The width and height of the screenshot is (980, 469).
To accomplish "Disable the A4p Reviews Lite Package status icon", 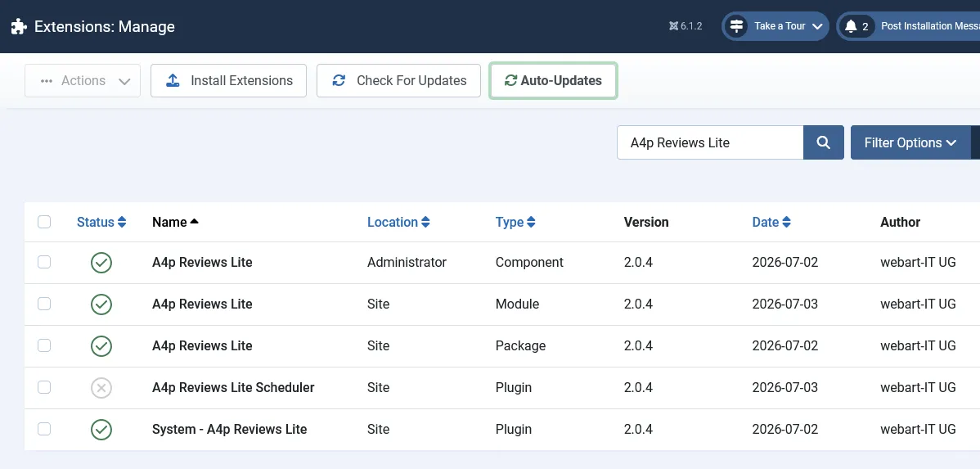I will point(101,345).
